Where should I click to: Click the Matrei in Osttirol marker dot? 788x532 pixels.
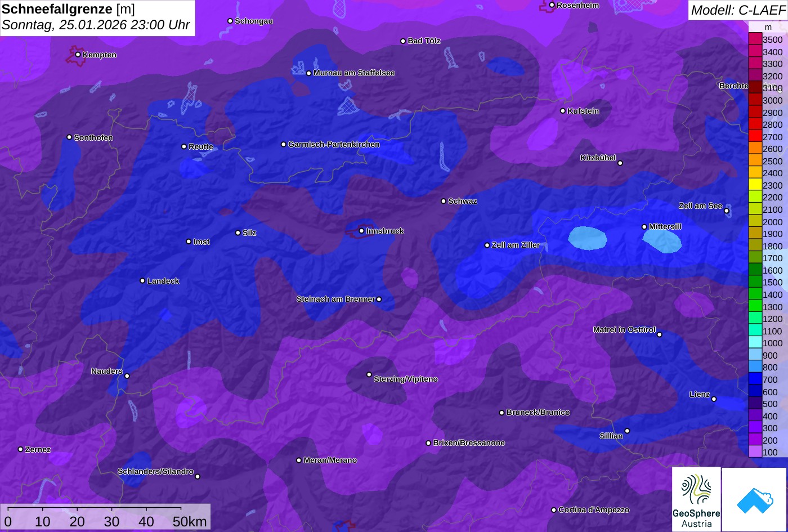660,334
